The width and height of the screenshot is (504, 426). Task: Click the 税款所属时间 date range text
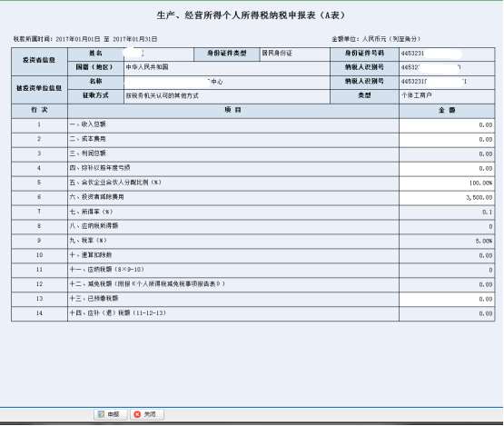[85, 39]
